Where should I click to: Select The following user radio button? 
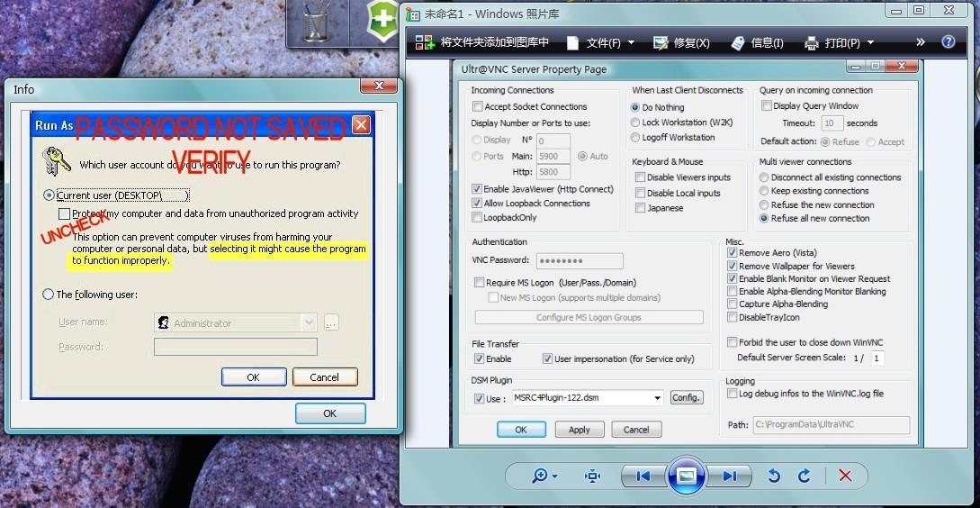point(48,294)
